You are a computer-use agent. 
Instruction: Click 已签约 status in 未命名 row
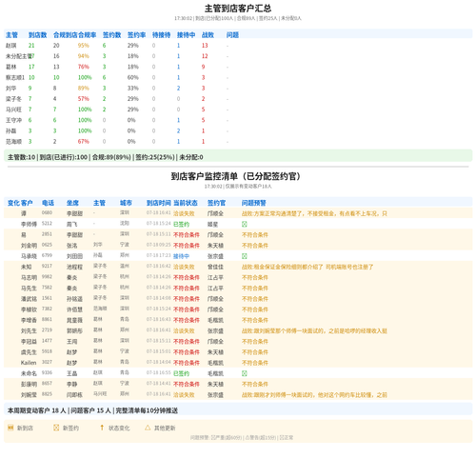[x=181, y=373]
